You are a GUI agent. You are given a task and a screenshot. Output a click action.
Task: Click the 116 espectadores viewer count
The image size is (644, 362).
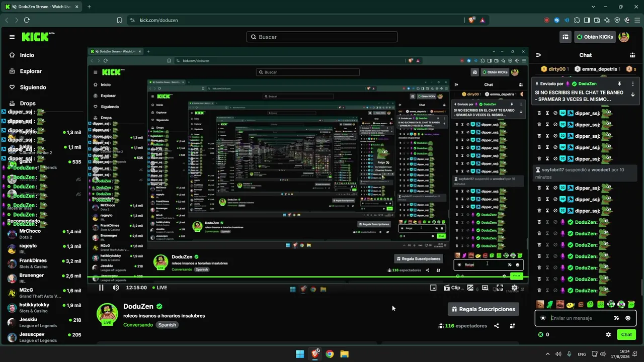(463, 326)
